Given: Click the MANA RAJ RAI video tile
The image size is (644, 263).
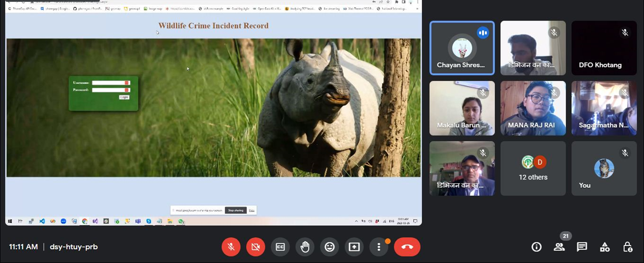Looking at the screenshot, I should [x=533, y=108].
